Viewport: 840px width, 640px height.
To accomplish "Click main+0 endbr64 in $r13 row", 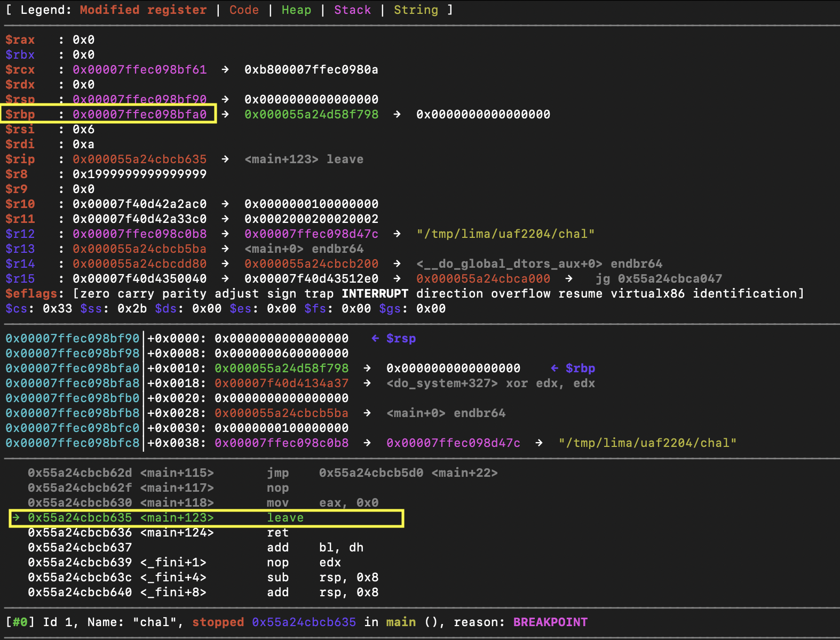I will tap(304, 249).
